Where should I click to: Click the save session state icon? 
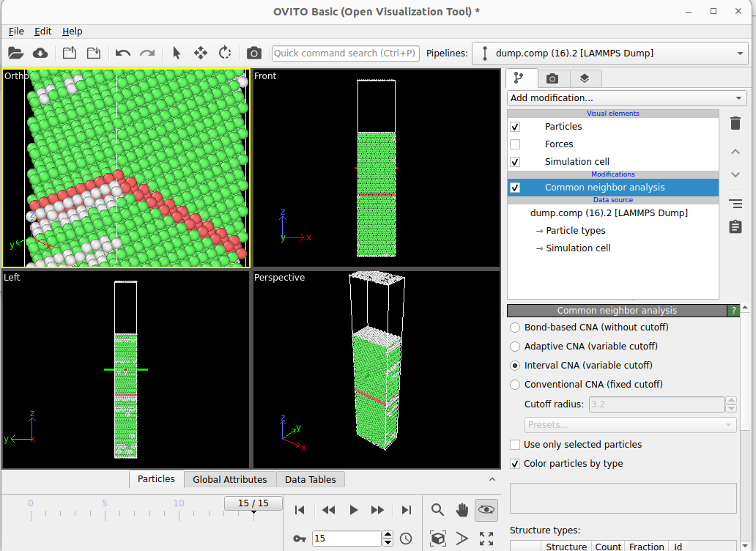94,53
